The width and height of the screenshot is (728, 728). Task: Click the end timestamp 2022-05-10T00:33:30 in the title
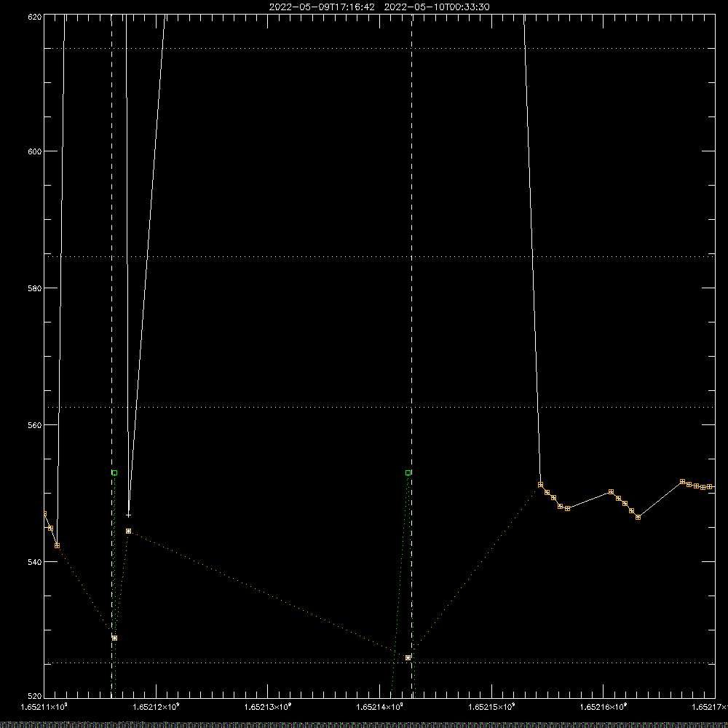pos(436,7)
